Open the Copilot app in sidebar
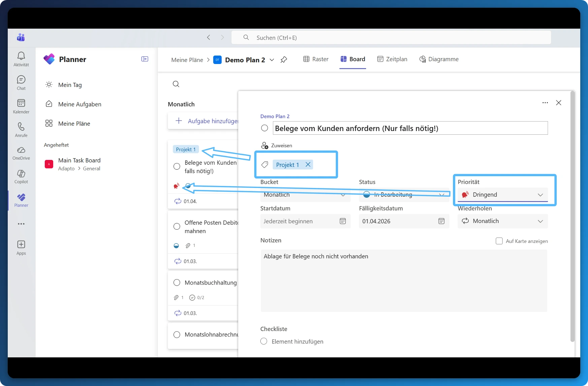The image size is (588, 386). 21,177
